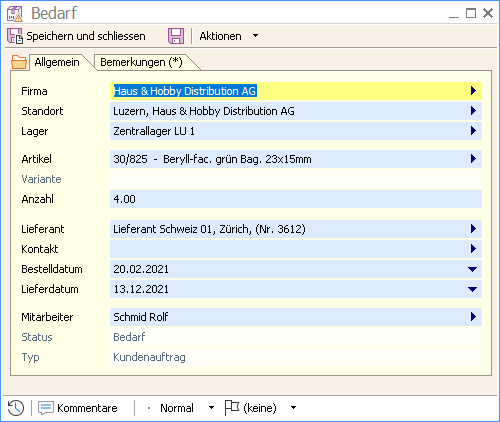Click the orange folder icon beside tabs
500x422 pixels.
tap(19, 62)
